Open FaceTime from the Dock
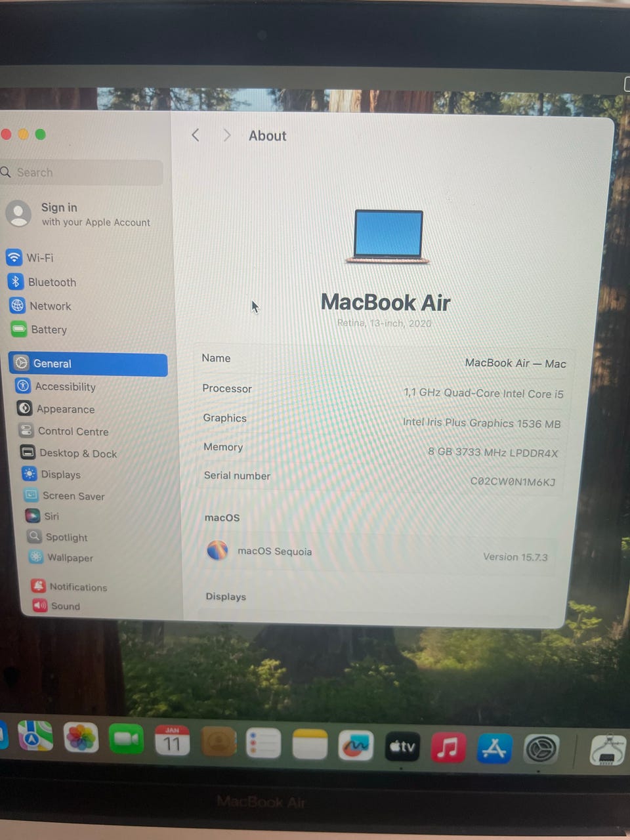Viewport: 630px width, 840px height. pyautogui.click(x=126, y=740)
